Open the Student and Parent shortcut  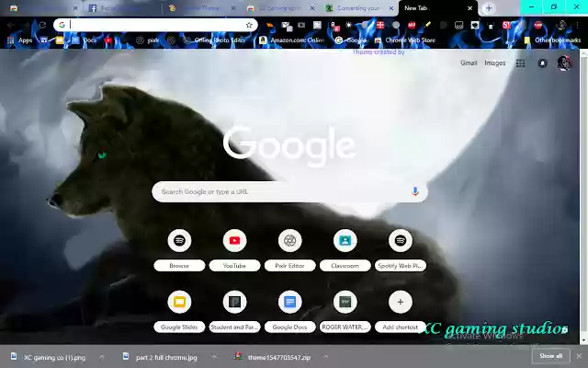[234, 312]
